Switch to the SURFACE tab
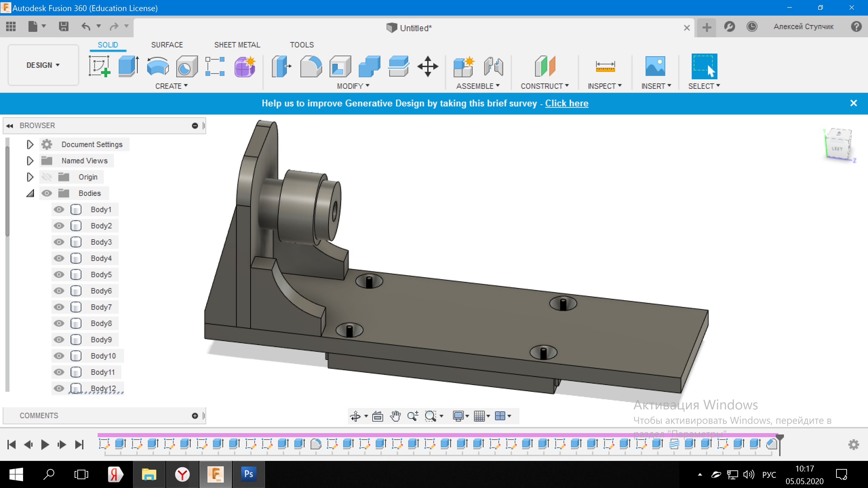868x488 pixels. (x=167, y=45)
